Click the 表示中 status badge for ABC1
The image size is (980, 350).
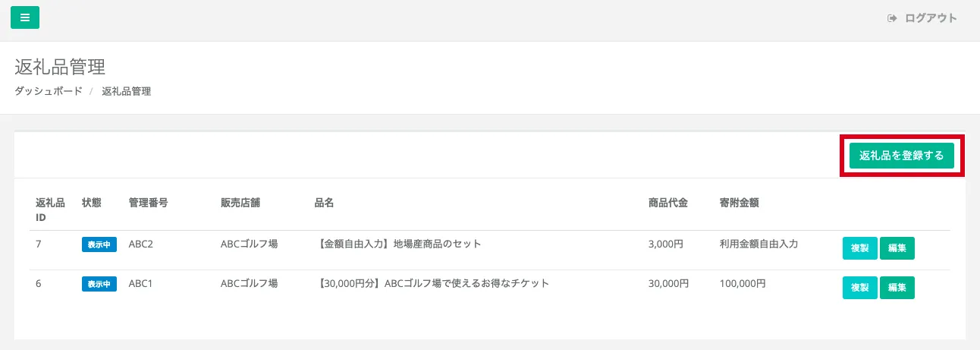[x=99, y=284]
